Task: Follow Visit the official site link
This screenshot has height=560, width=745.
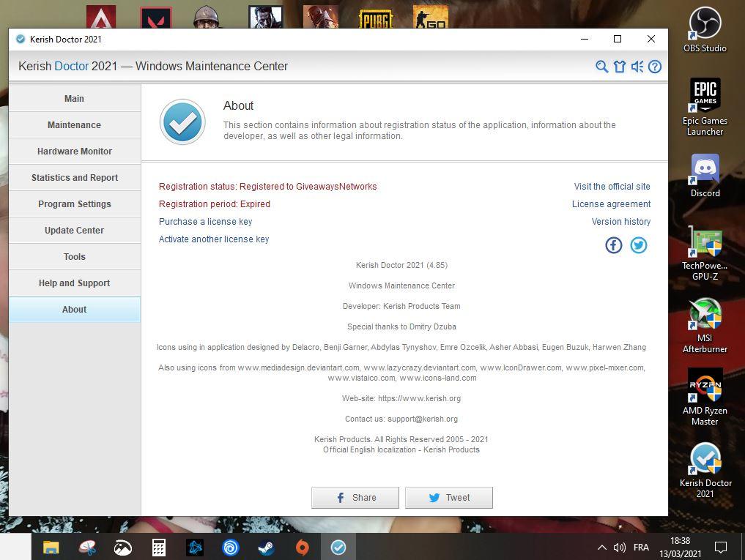Action: pyautogui.click(x=612, y=187)
